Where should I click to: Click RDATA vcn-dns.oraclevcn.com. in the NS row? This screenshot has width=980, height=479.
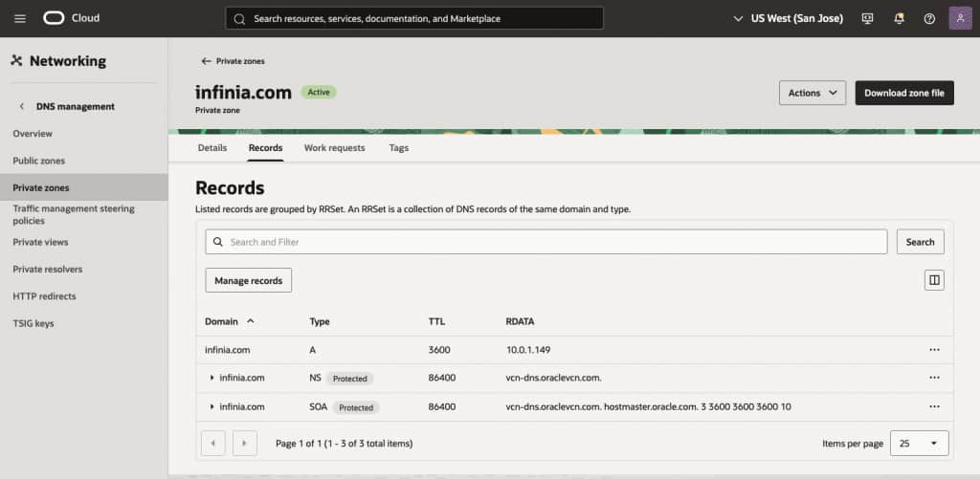point(554,378)
